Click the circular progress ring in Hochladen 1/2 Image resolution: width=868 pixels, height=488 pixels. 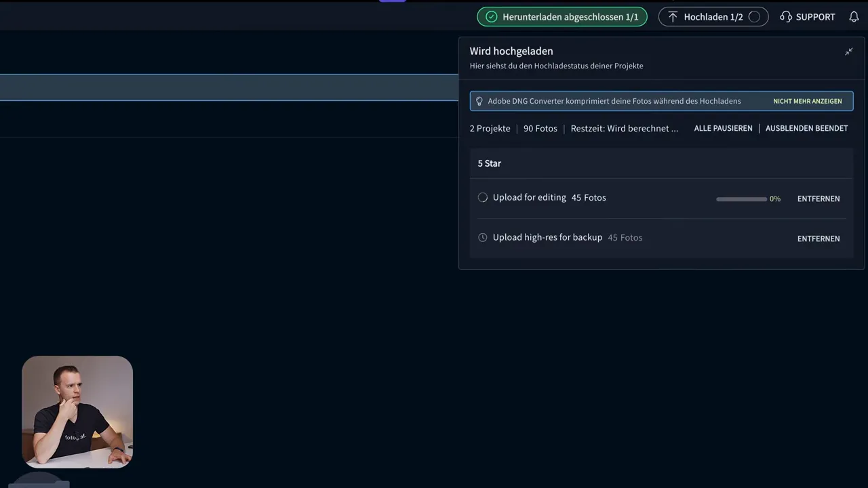coord(755,16)
